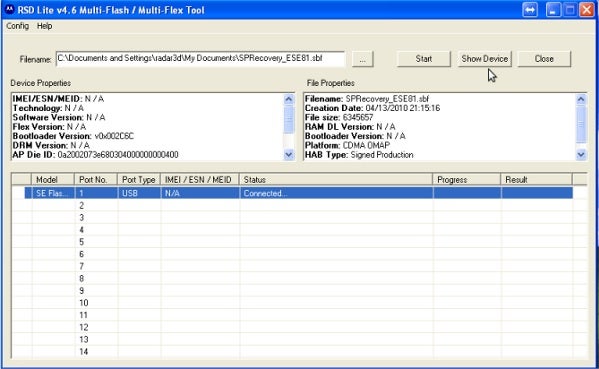Select port number 7 row

click(298, 266)
